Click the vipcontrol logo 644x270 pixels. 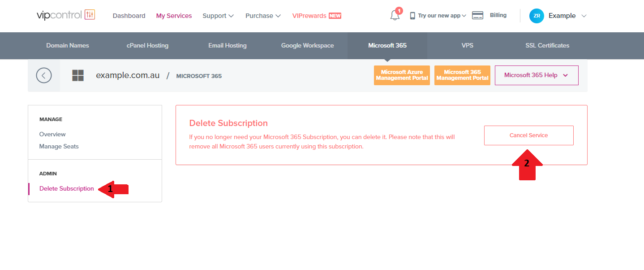click(66, 15)
